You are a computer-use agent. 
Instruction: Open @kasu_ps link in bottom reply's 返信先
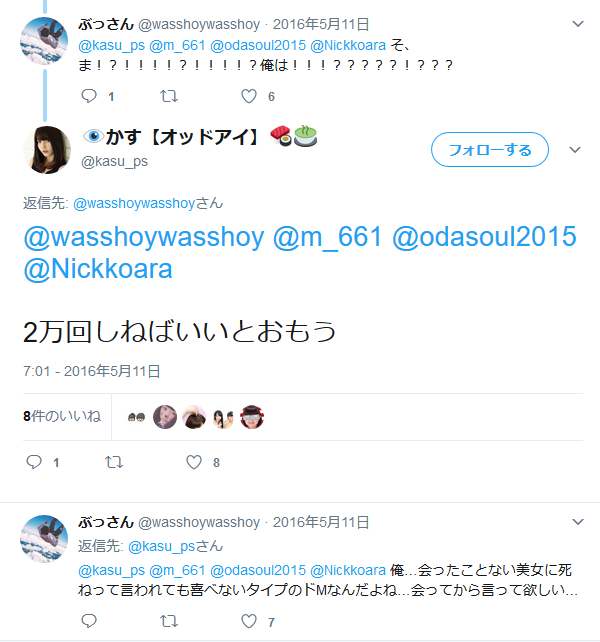pyautogui.click(x=161, y=546)
